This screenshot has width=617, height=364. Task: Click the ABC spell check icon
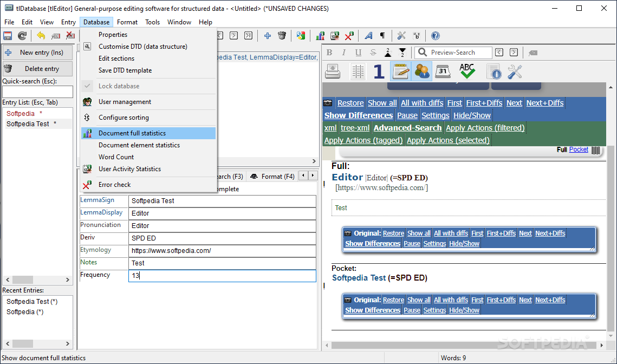click(467, 71)
